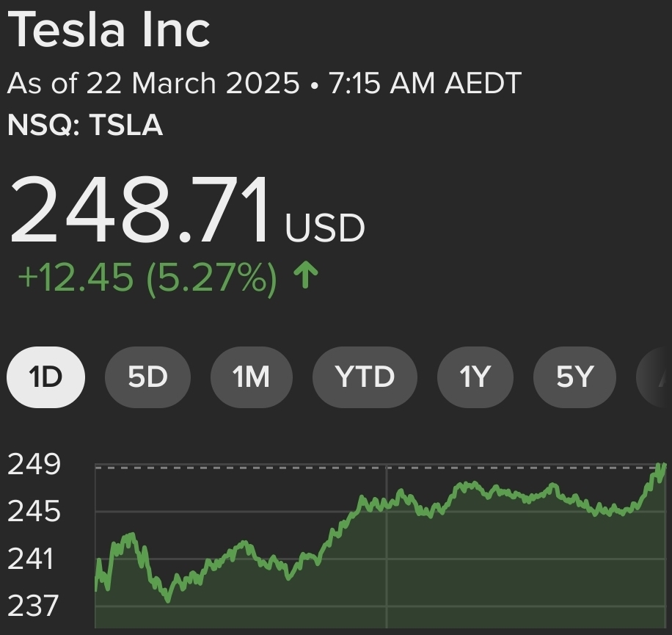The image size is (672, 635).
Task: Click the partially hidden range tab after 5Y
Action: pyautogui.click(x=658, y=377)
